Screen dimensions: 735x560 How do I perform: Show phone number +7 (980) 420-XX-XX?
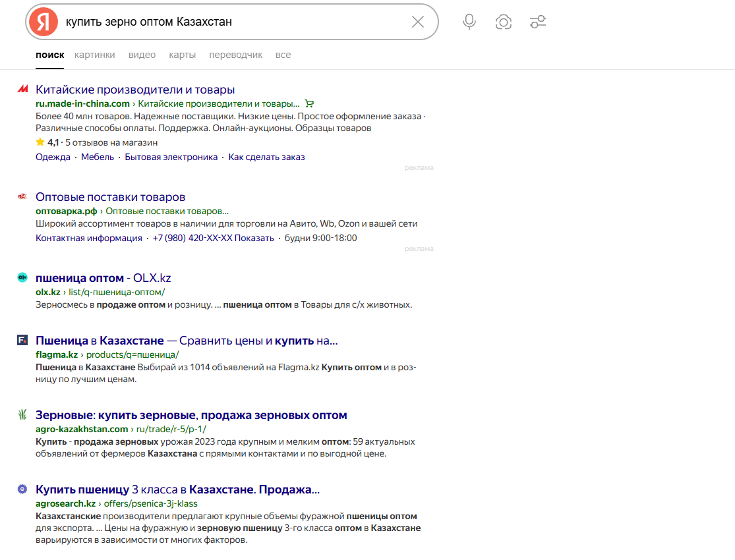click(x=214, y=238)
